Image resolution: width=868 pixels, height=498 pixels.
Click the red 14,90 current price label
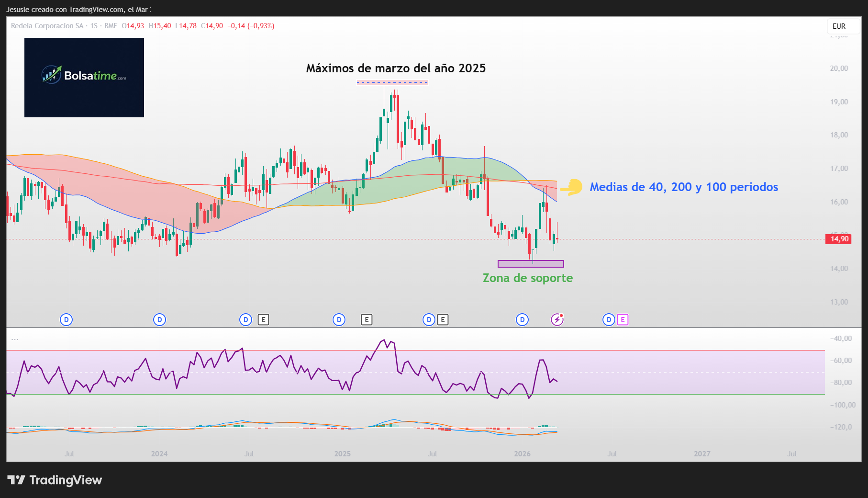click(838, 239)
